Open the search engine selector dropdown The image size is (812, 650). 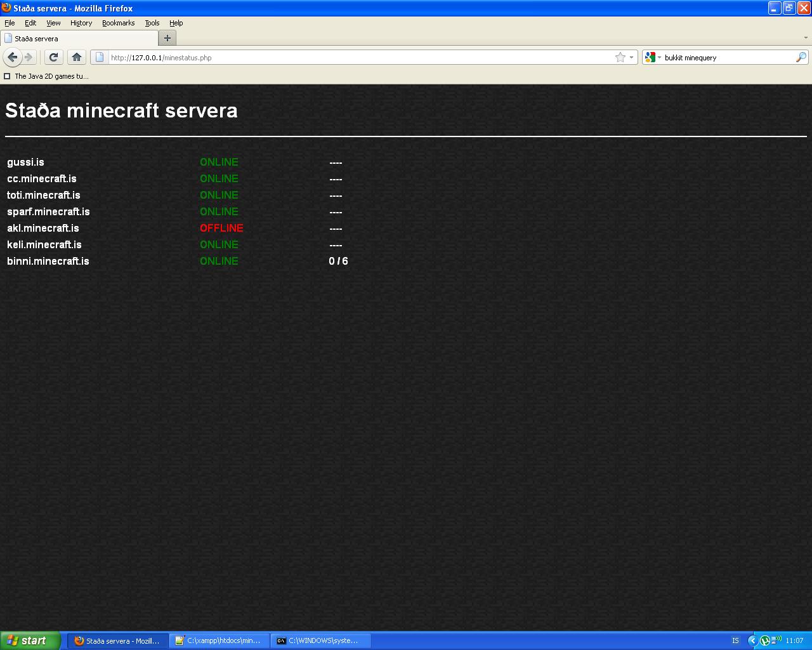click(x=653, y=57)
